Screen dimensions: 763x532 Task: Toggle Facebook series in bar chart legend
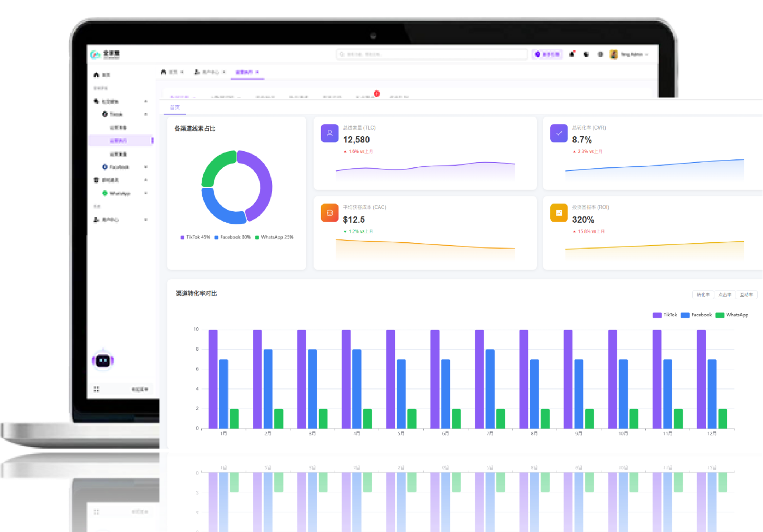(696, 315)
